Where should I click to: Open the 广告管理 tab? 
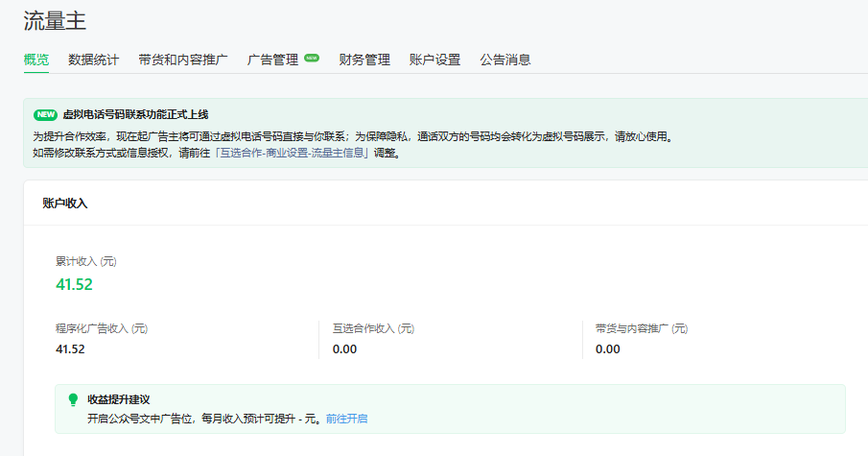(273, 60)
